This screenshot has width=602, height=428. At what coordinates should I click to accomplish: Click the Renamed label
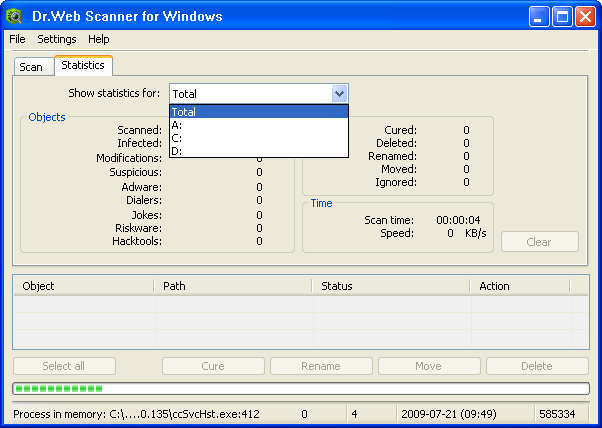coord(392,156)
